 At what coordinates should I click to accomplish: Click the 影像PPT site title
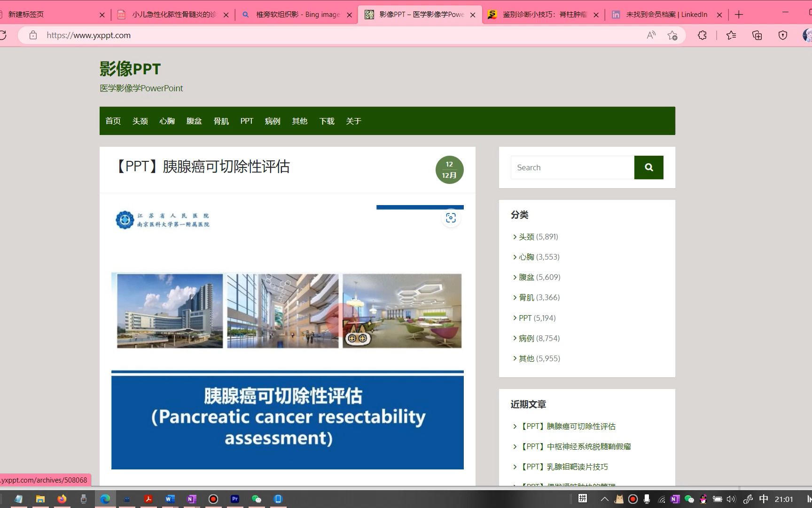[130, 69]
